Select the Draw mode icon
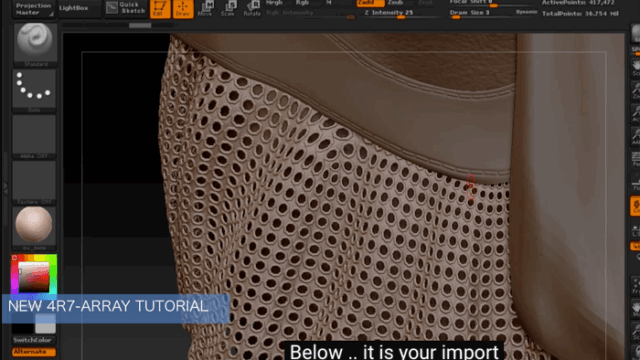This screenshot has width=640, height=360. (x=183, y=9)
